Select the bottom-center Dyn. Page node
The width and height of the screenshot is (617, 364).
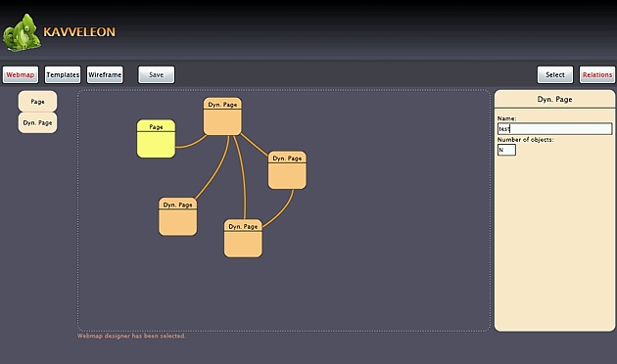point(243,239)
